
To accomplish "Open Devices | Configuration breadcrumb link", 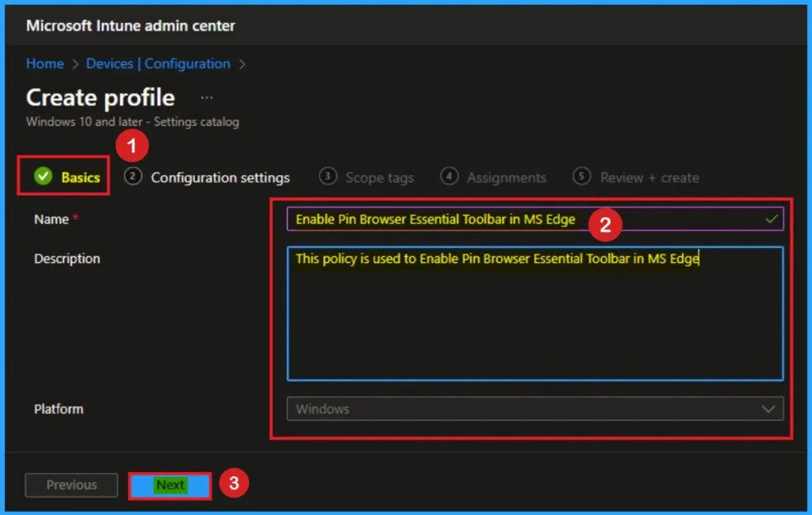I will 158,63.
